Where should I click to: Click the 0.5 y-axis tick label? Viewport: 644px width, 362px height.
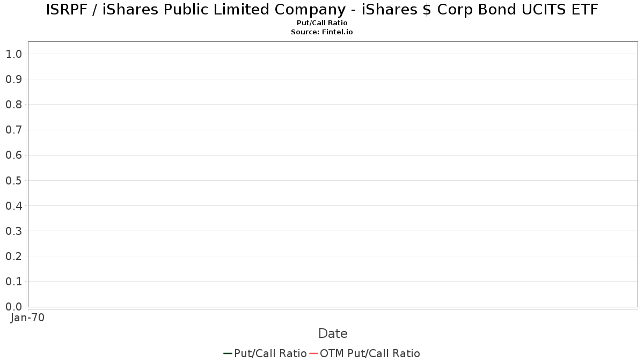click(13, 180)
